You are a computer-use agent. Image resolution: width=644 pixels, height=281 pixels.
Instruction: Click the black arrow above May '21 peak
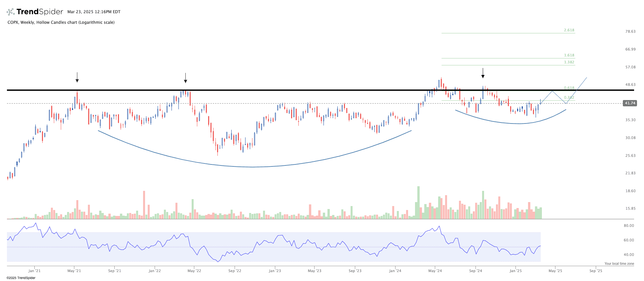(x=77, y=77)
